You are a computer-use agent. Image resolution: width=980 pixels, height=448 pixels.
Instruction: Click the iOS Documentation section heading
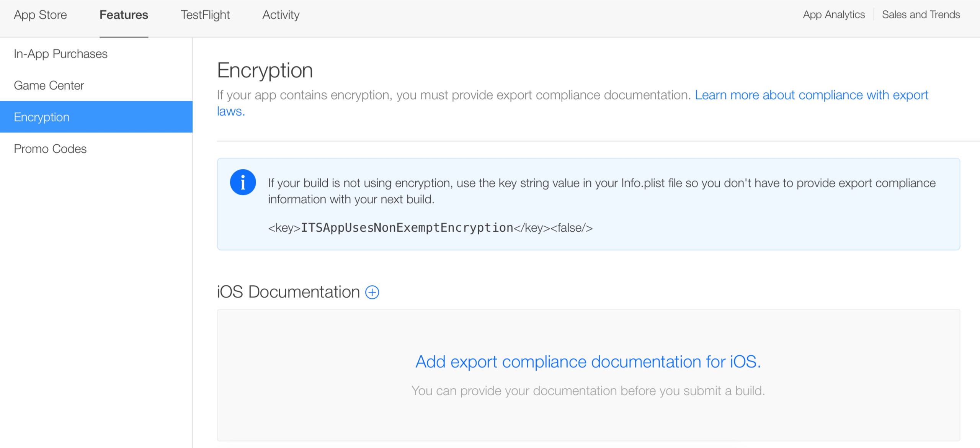point(288,292)
